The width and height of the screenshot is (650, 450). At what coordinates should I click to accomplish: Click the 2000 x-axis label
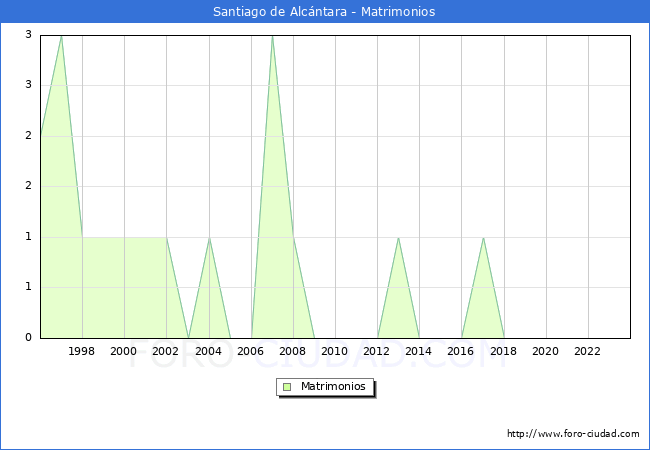124,351
